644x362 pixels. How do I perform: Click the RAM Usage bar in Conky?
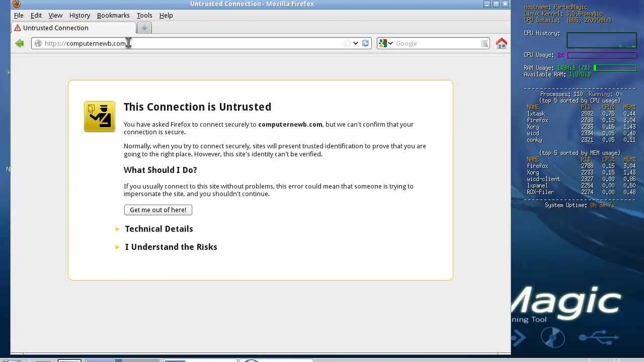pyautogui.click(x=615, y=68)
